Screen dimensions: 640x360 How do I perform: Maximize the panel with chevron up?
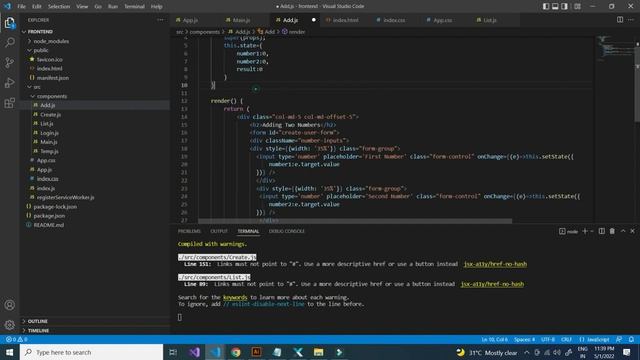tap(623, 231)
